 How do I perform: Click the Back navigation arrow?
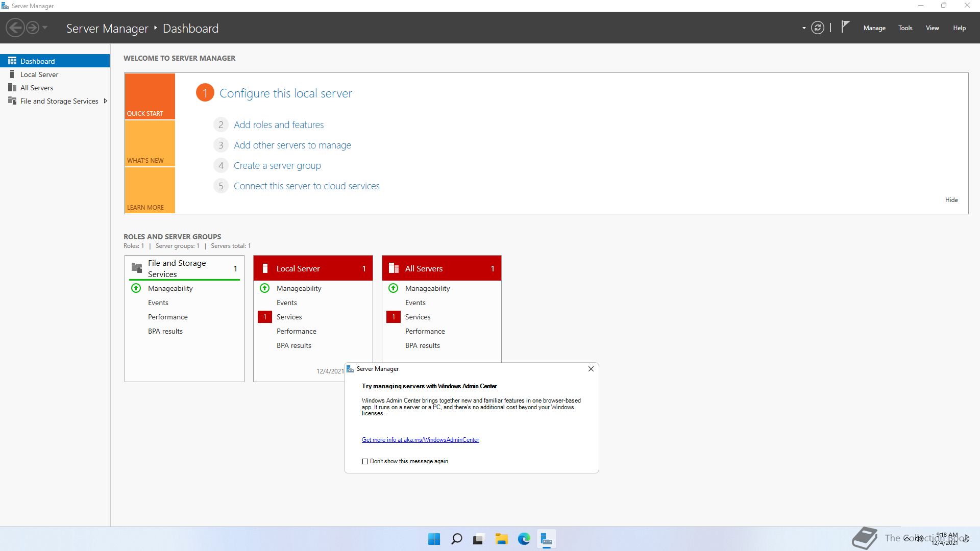pos(15,28)
